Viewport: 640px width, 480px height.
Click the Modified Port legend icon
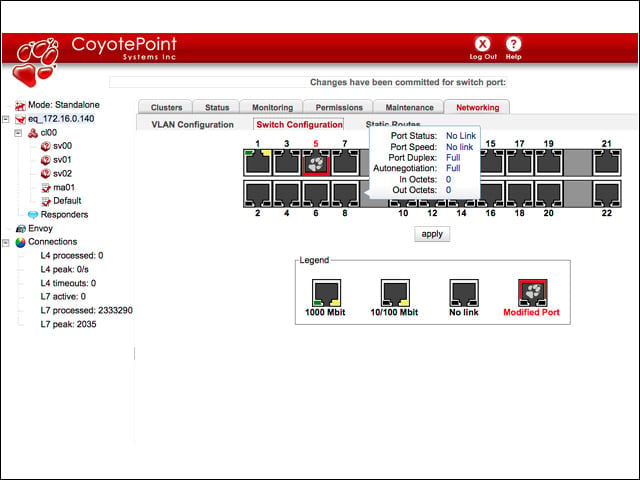point(533,293)
